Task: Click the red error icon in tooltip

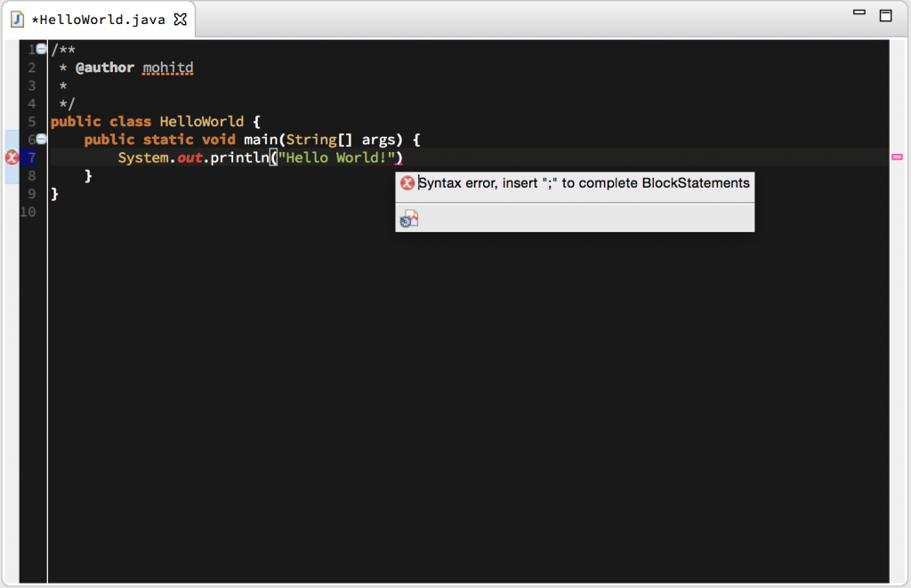Action: (x=407, y=183)
